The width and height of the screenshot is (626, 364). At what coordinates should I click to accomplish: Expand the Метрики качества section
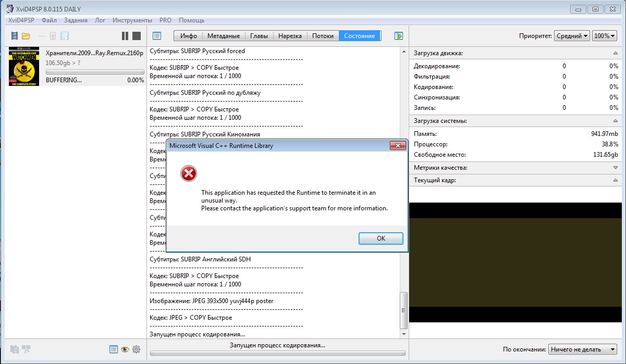click(616, 168)
